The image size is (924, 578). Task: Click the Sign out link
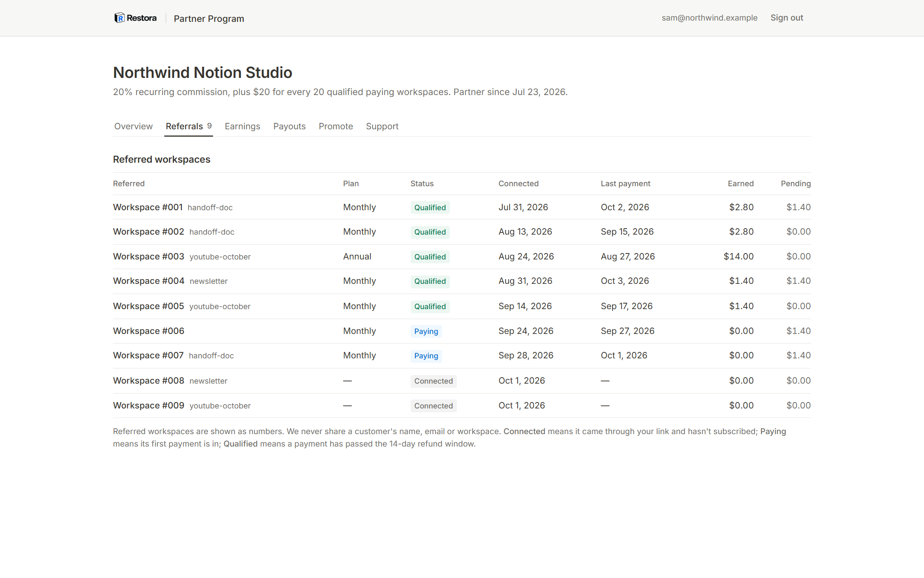click(x=787, y=18)
